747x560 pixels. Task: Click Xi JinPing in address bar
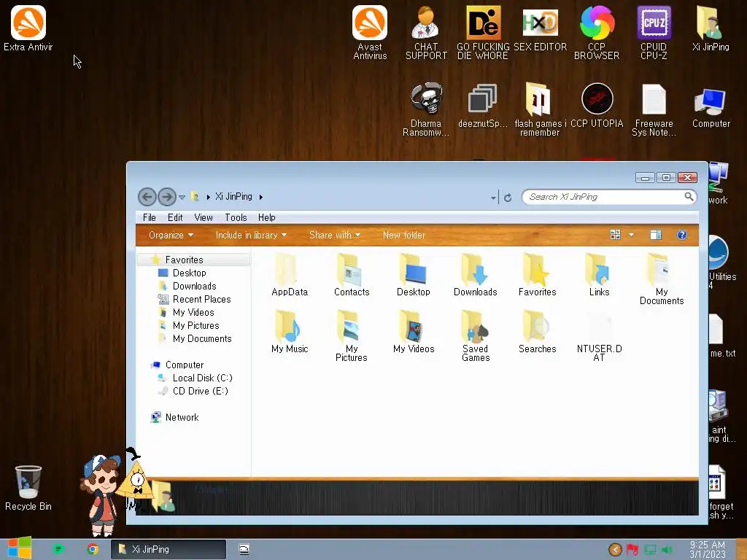[233, 196]
